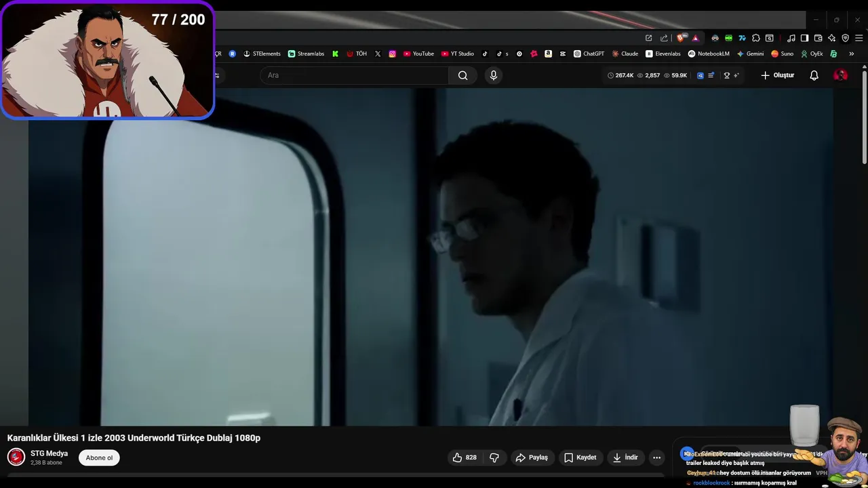
Task: Open the Amazon bookmark icon
Action: 548,54
